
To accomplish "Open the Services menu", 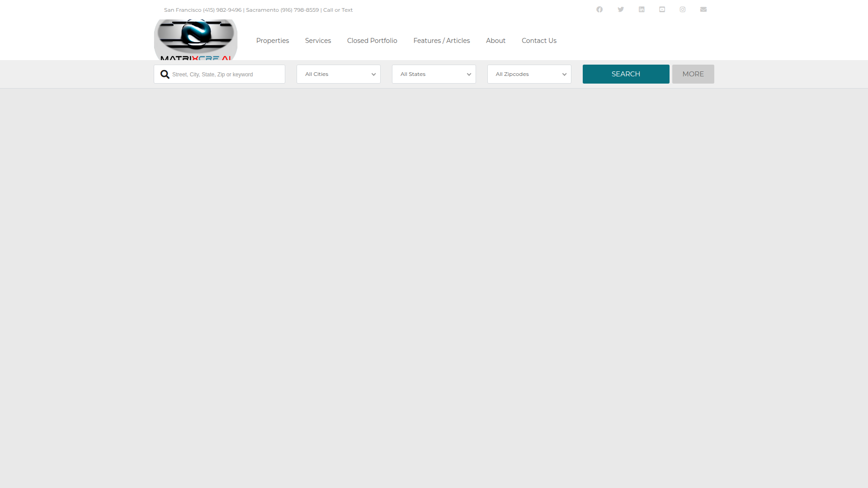I will [x=318, y=41].
